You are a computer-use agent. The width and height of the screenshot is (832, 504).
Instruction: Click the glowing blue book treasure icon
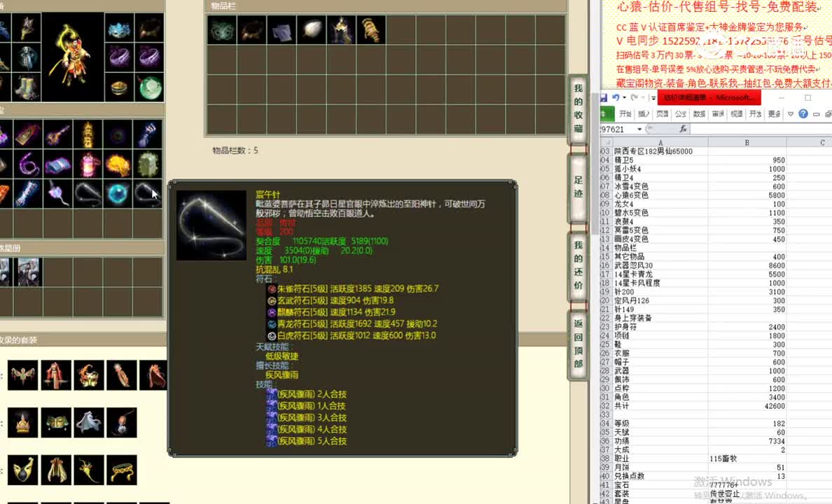[x=57, y=164]
